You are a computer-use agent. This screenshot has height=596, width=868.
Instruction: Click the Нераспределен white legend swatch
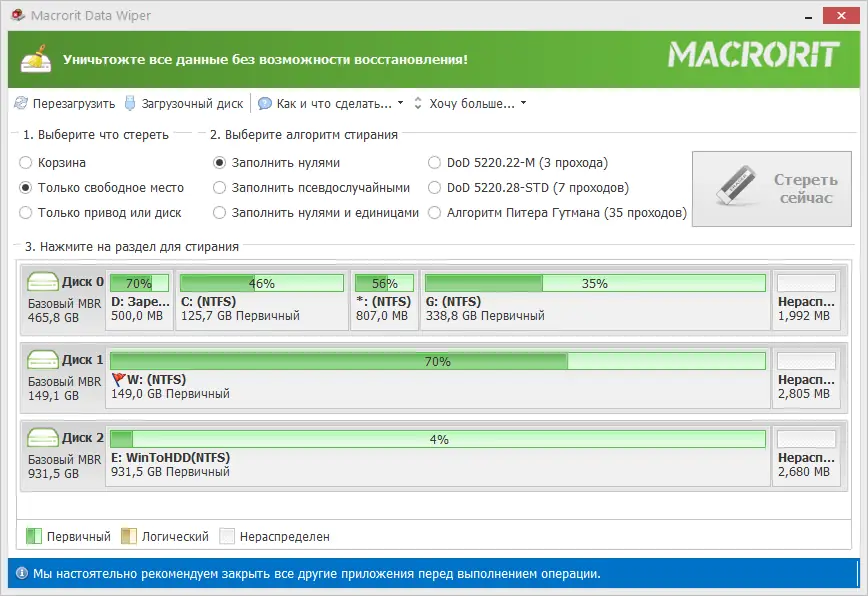227,536
